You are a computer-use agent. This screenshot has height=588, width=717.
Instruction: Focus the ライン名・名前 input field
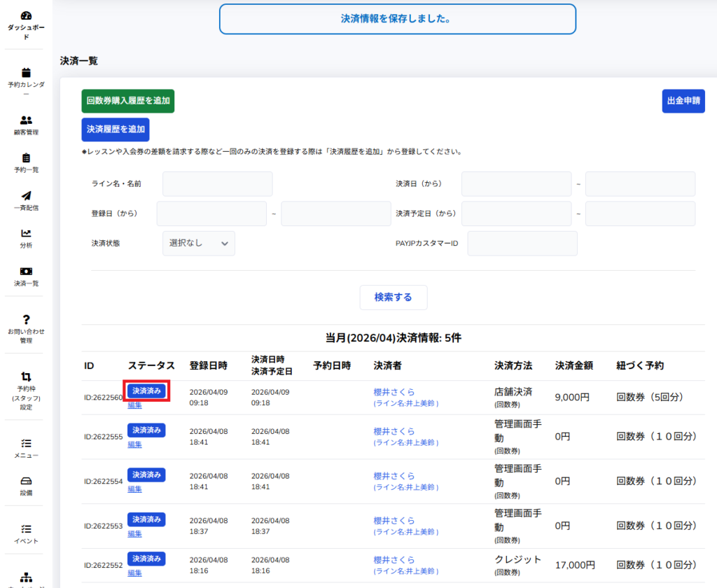217,184
